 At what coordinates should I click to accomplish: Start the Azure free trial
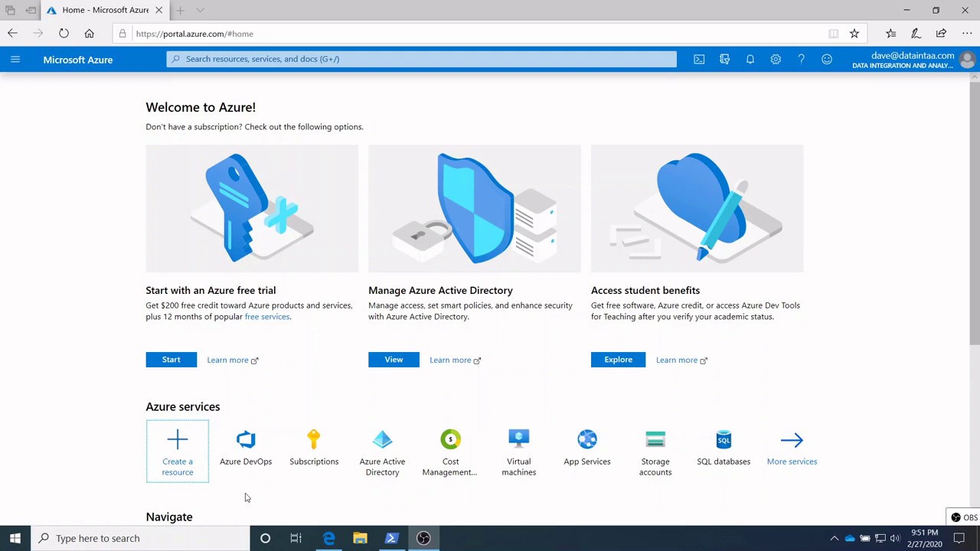tap(171, 360)
